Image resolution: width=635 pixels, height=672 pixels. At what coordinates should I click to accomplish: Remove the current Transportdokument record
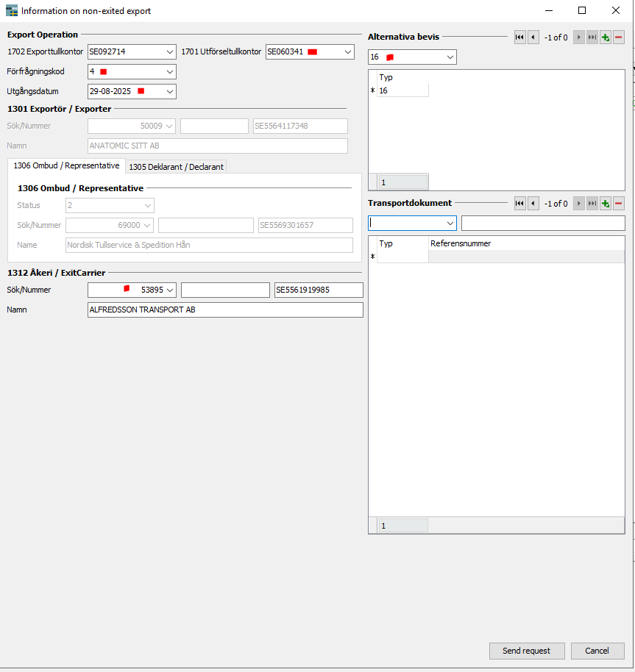pos(619,204)
